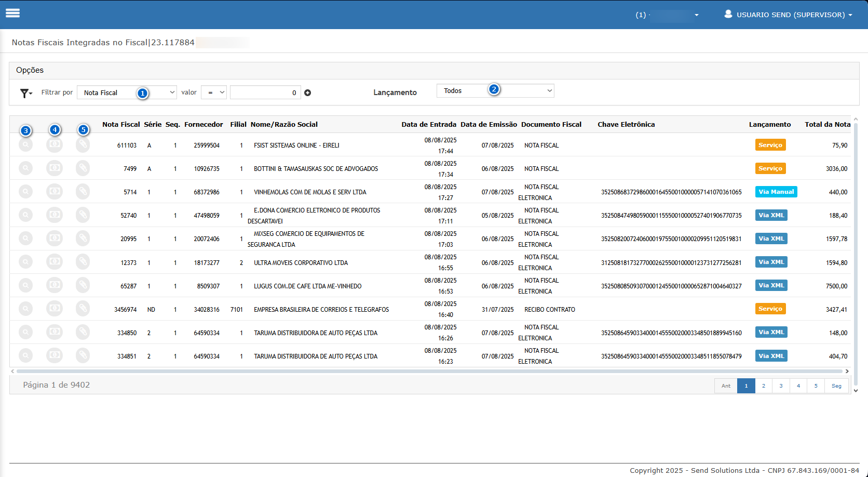This screenshot has height=477, width=868.
Task: Expand the (1) company selector dropdown
Action: (667, 15)
